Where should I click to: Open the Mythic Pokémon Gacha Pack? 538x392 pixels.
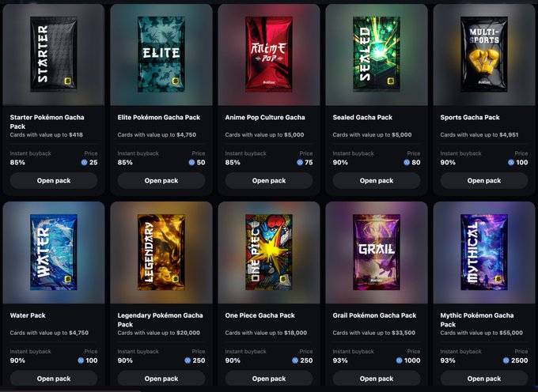483,379
